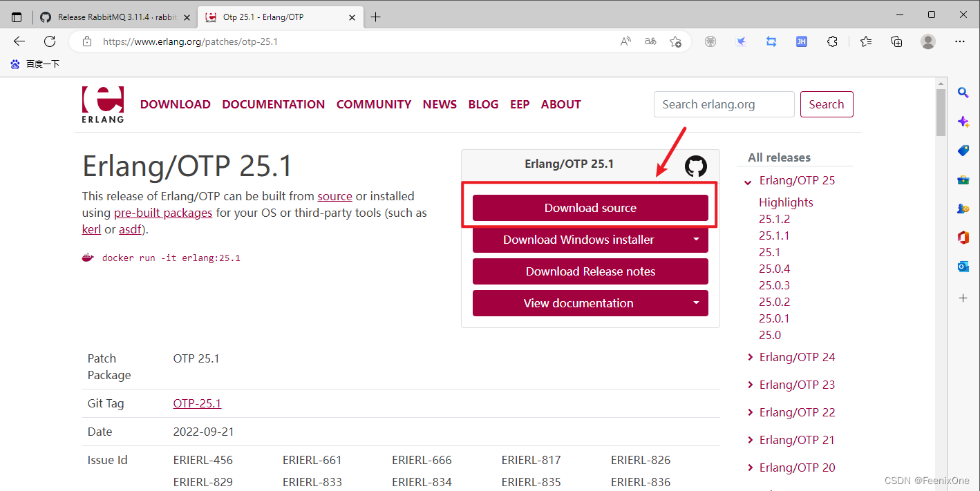Open the JH extension icon
This screenshot has width=980, height=491.
tap(802, 41)
